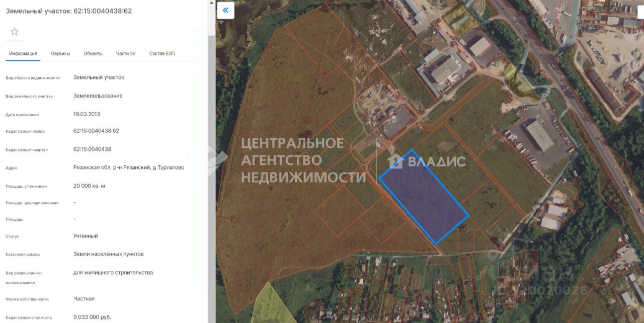644x323 pixels.
Task: Select the Землепользование value
Action: [x=98, y=96]
